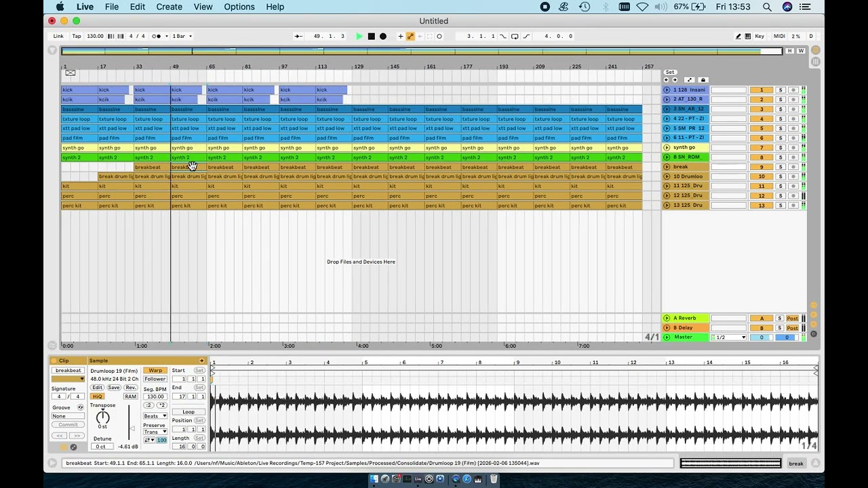Screen dimensions: 868x488
Task: Open the View menu
Action: pyautogui.click(x=203, y=7)
